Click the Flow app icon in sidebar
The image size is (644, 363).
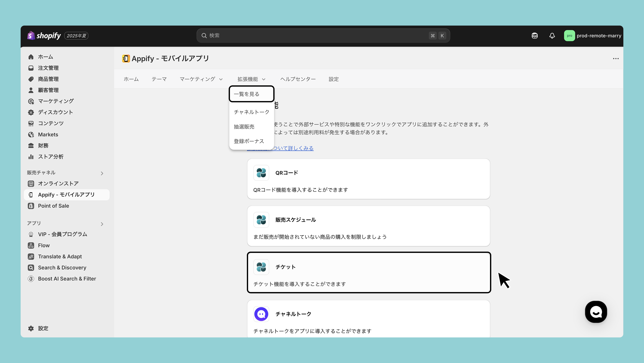[31, 245]
